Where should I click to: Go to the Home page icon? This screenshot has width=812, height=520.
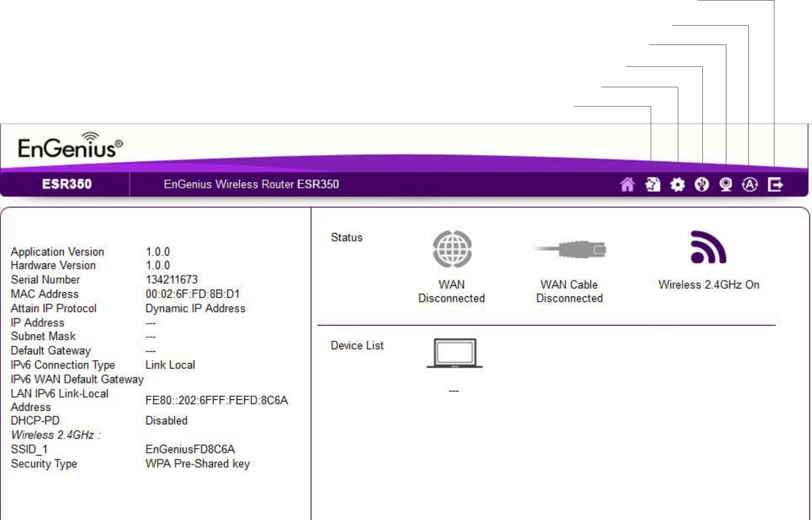(627, 184)
